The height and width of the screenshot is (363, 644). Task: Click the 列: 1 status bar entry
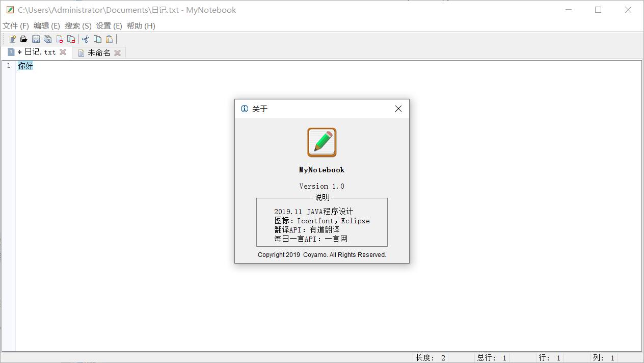tap(604, 358)
